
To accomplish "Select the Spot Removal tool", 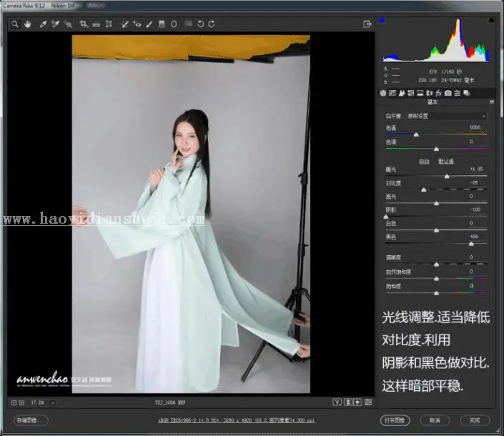I will (124, 24).
